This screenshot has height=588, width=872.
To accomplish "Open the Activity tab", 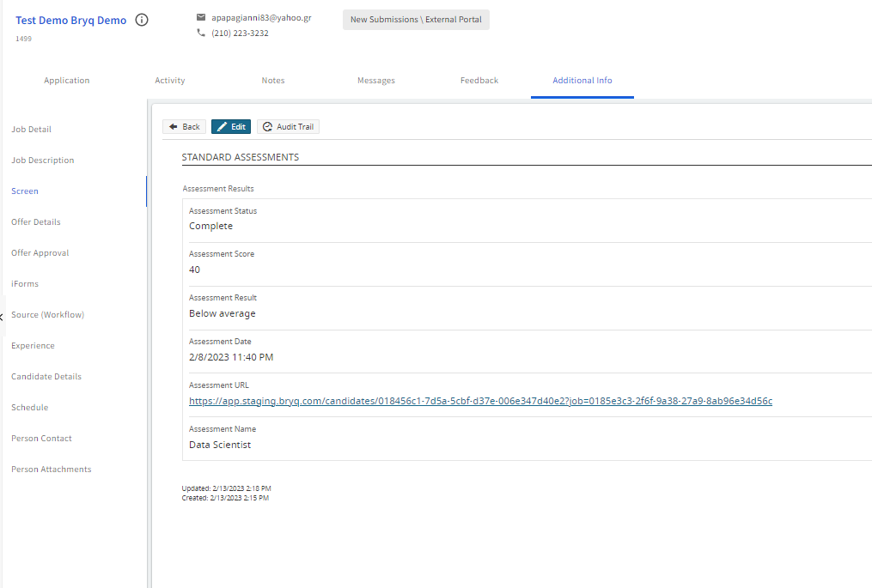I will pyautogui.click(x=170, y=81).
